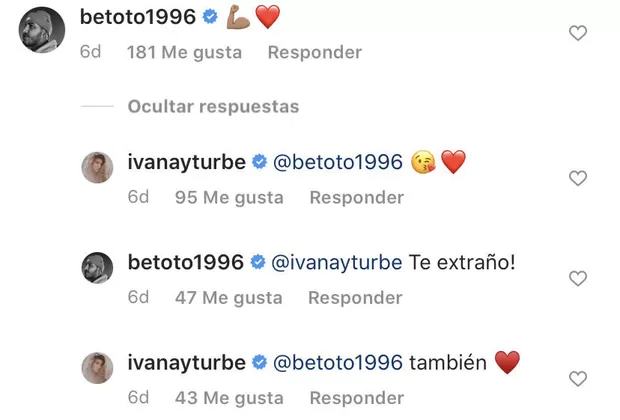
Task: Collapse replies via 'Ocultar respuestas'
Action: coord(213,106)
